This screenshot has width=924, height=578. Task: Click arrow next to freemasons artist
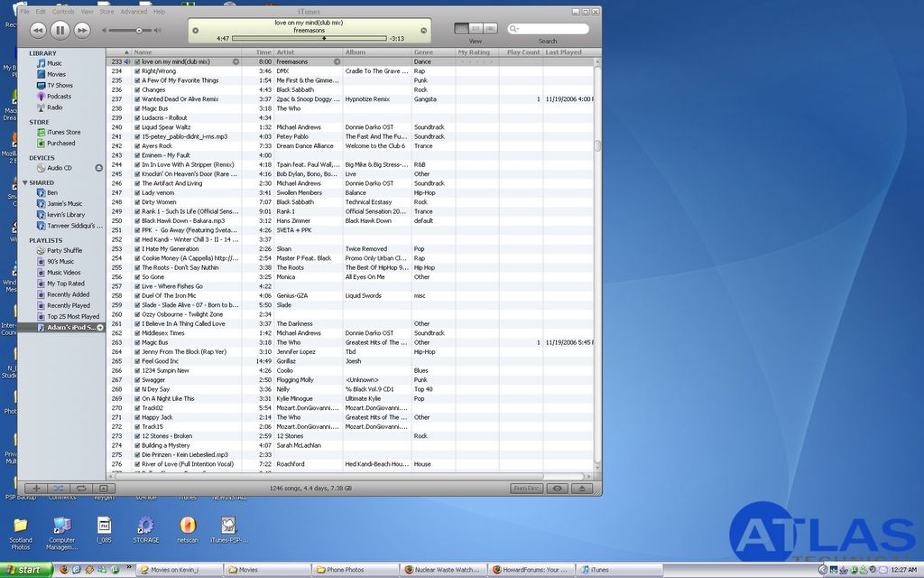337,61
